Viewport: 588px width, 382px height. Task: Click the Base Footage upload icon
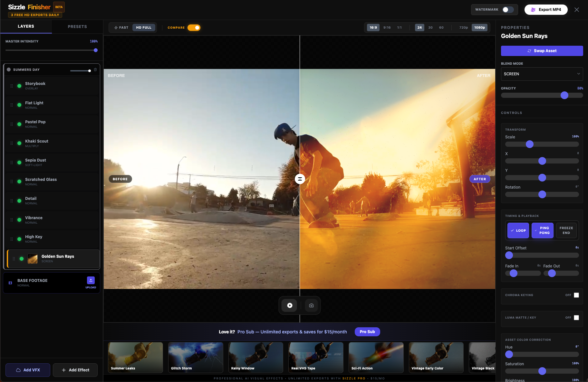pyautogui.click(x=91, y=280)
